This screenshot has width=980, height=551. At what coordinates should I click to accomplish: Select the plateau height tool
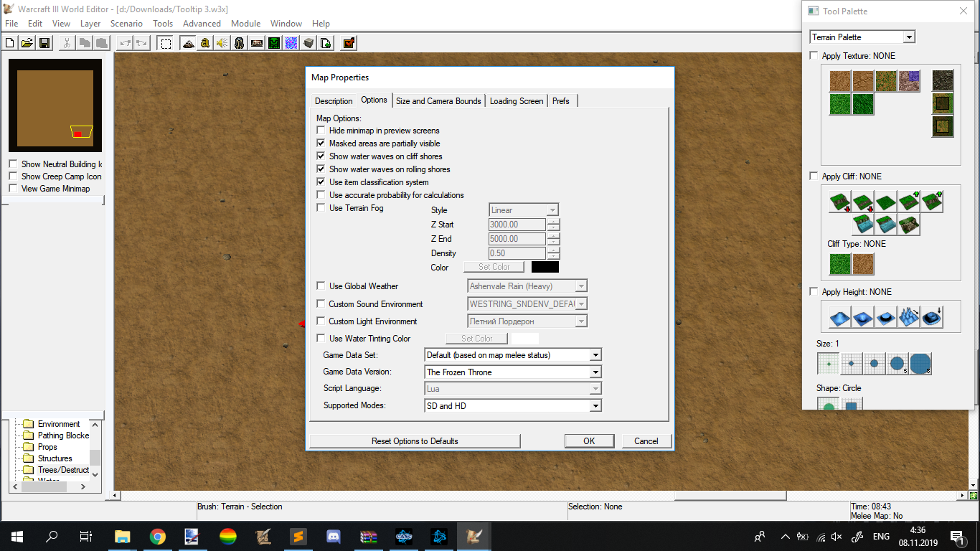(886, 316)
